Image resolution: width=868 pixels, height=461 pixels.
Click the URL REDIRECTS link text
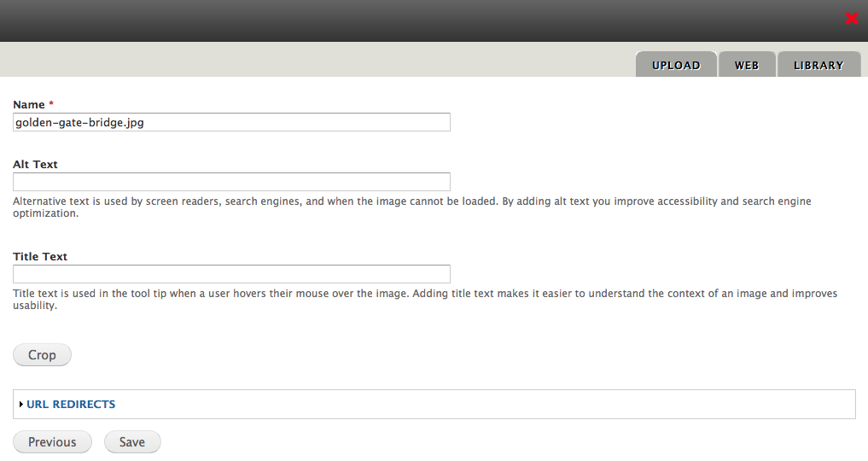pos(71,405)
